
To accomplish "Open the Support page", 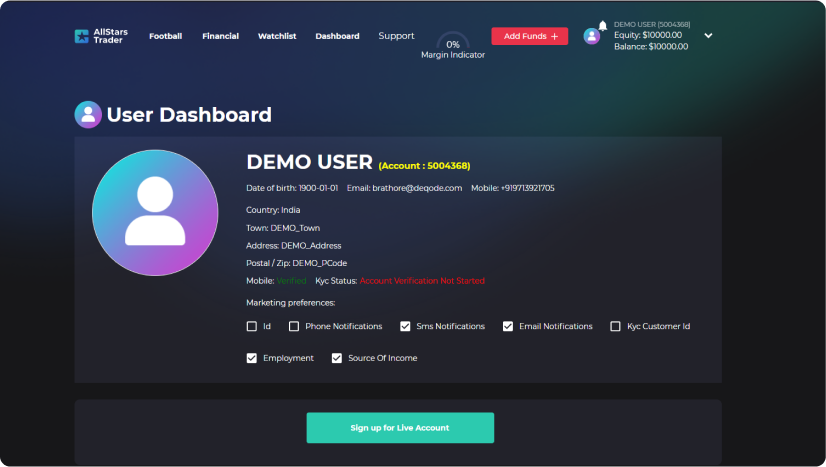I will pyautogui.click(x=396, y=36).
